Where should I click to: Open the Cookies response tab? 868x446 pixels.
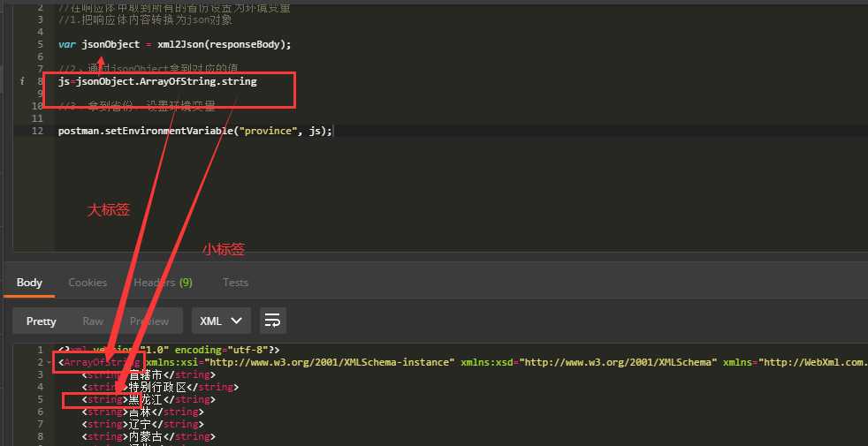[88, 283]
